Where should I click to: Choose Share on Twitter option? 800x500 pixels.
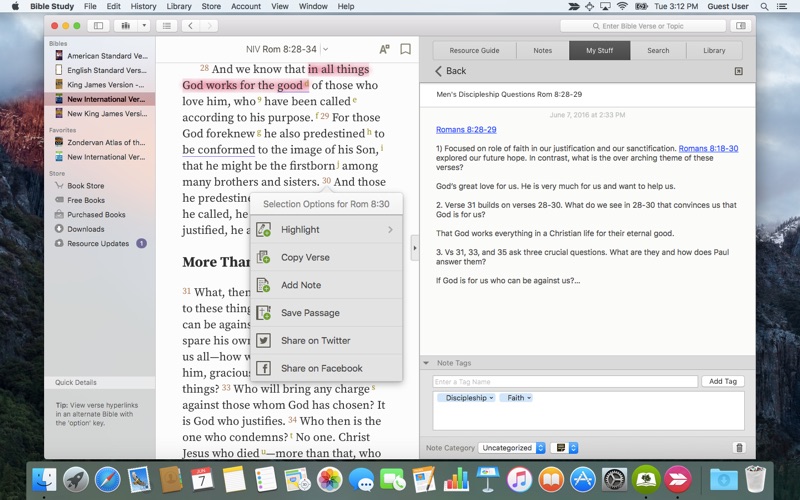(327, 340)
